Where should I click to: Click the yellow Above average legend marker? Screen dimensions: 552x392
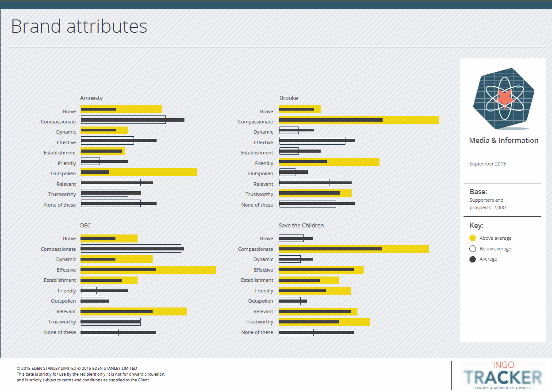[472, 238]
